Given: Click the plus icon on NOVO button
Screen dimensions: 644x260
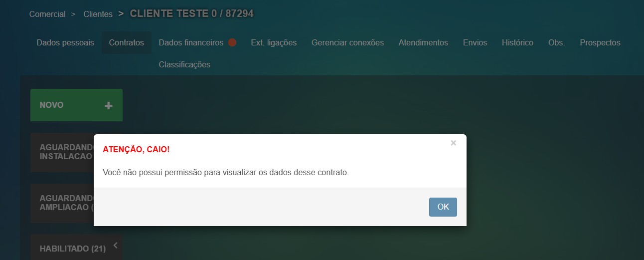Looking at the screenshot, I should (109, 105).
